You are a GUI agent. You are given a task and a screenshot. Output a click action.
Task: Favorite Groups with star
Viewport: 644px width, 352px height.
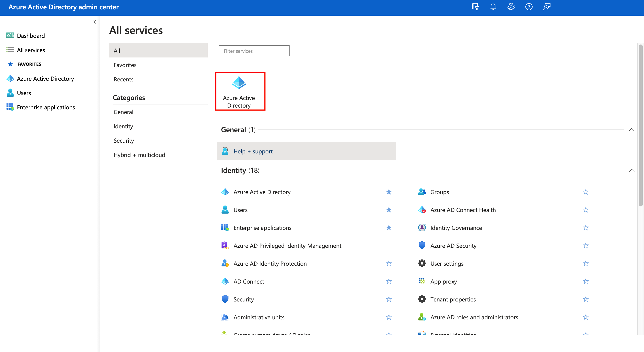586,192
